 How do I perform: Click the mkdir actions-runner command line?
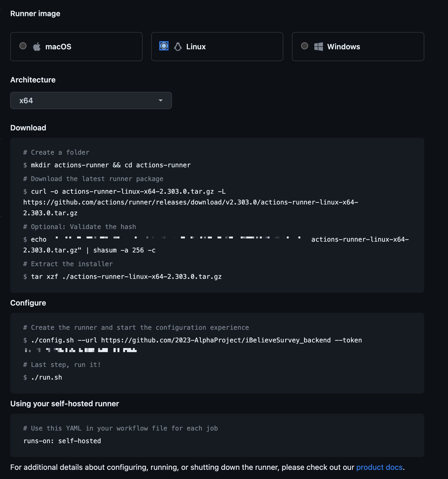(107, 165)
